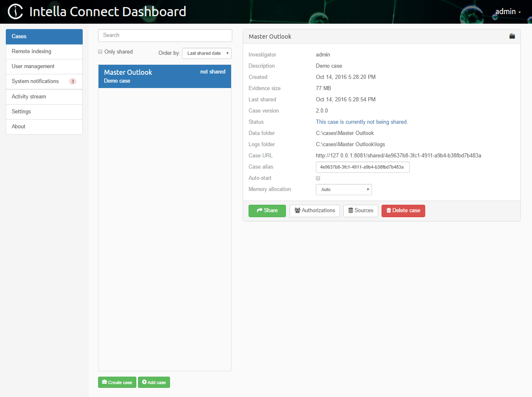The width and height of the screenshot is (532, 397).
Task: Toggle the Auto-start checkbox
Action: [318, 178]
